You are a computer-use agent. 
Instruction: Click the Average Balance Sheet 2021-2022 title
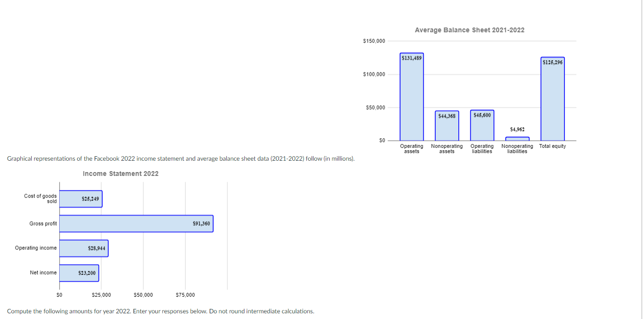(x=470, y=30)
